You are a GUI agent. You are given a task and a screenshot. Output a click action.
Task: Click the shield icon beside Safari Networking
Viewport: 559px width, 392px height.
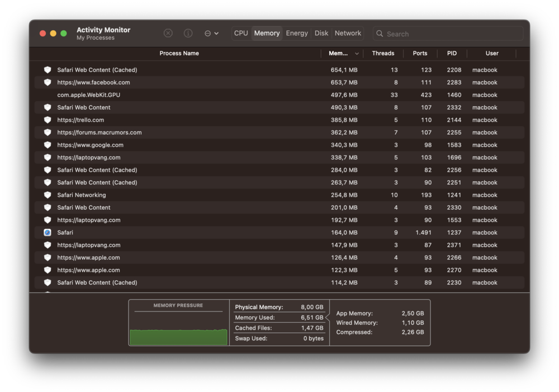(48, 195)
